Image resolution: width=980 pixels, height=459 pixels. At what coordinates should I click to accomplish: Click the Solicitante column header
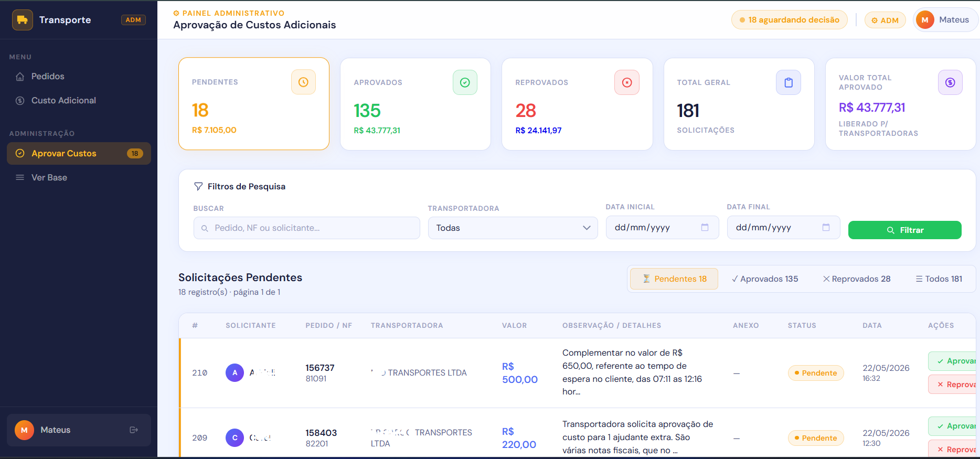251,325
